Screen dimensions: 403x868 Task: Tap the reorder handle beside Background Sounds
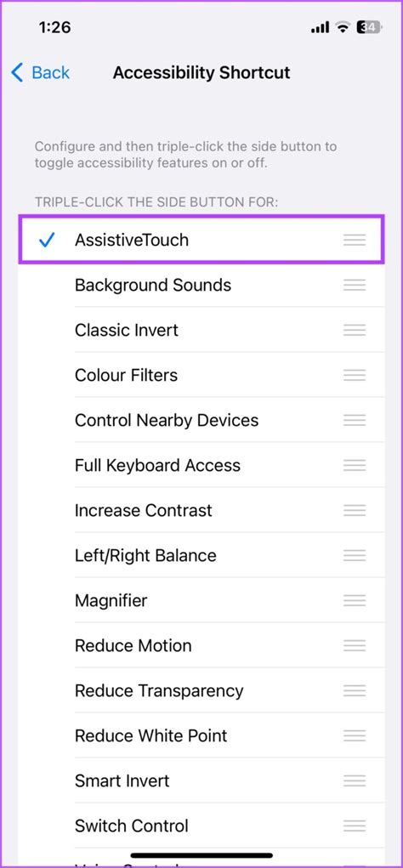tap(355, 285)
